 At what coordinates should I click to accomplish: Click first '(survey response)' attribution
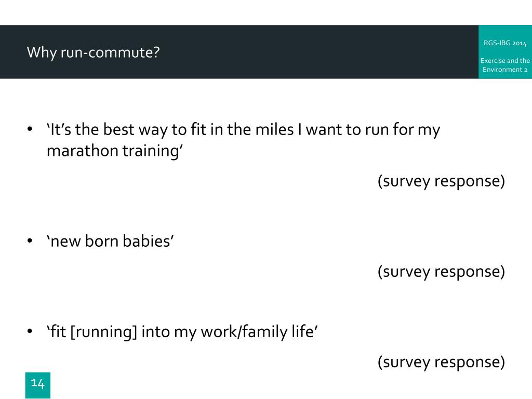[x=441, y=181]
